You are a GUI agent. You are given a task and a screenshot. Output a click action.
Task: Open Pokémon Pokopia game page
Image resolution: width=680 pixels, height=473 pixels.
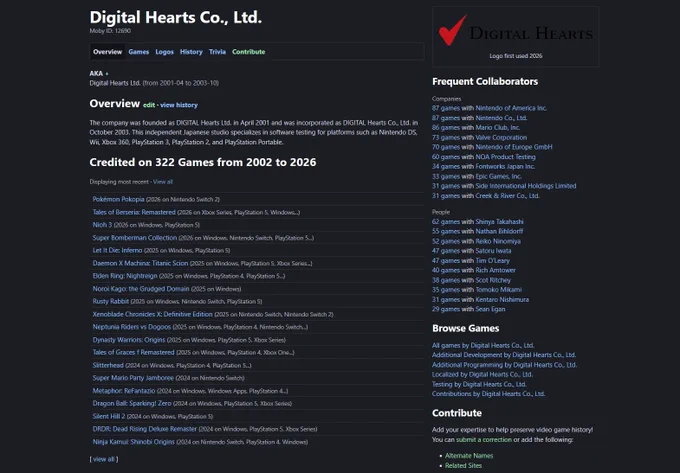[118, 199]
